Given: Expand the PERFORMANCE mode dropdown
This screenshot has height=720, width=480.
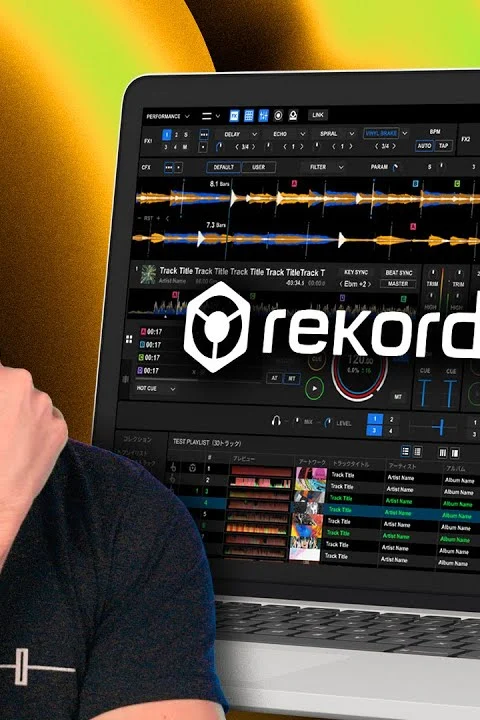Looking at the screenshot, I should click(168, 116).
